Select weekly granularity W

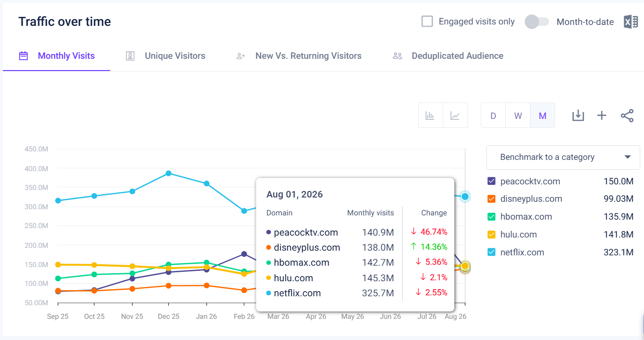click(518, 115)
